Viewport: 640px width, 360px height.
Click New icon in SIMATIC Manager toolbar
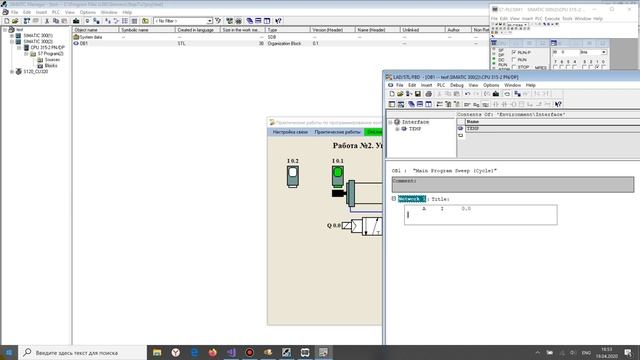point(7,21)
